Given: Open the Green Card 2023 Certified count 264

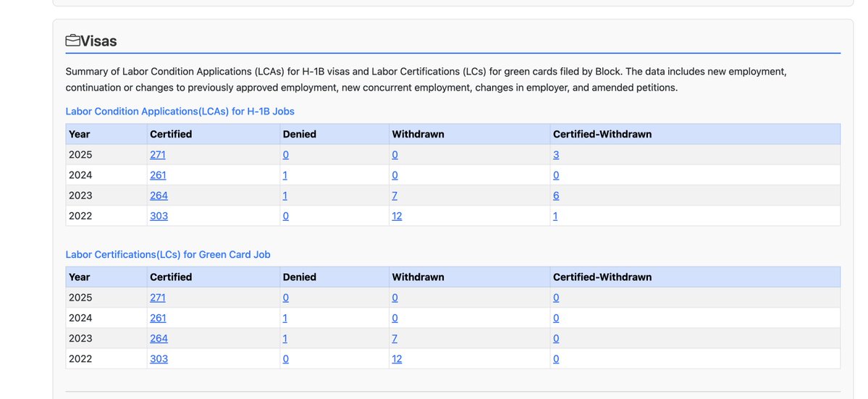Looking at the screenshot, I should pyautogui.click(x=159, y=339).
